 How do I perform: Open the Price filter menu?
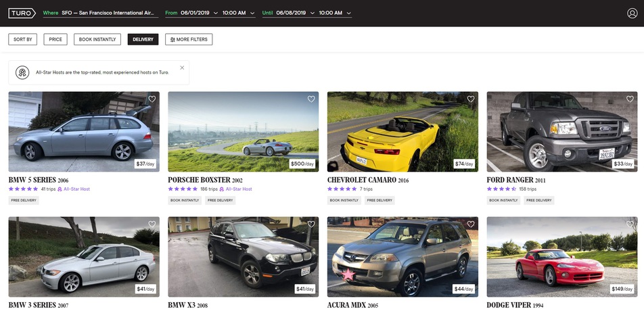[x=55, y=40]
